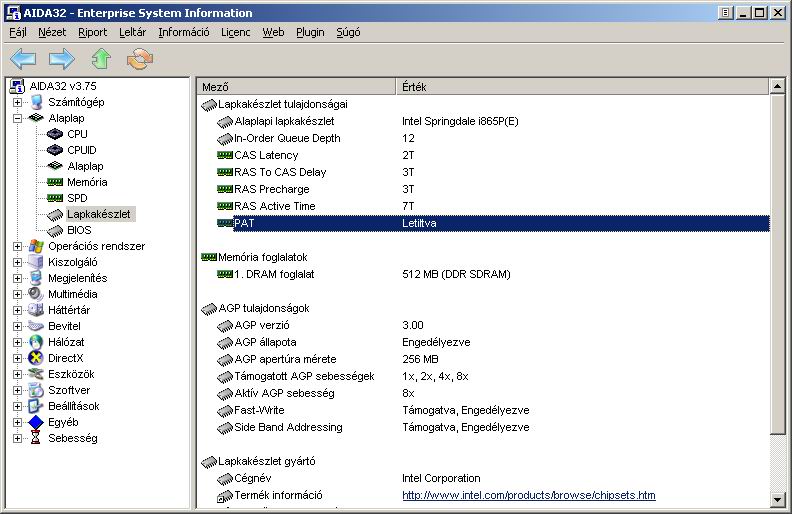Screen dimensions: 792x514
Task: Click the green up-level arrow icon
Action: [101, 59]
